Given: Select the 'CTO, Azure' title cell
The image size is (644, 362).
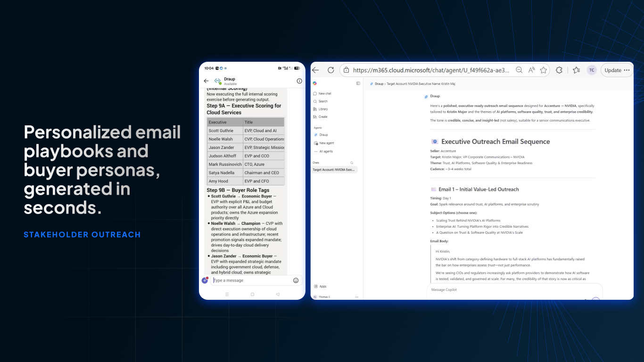Looking at the screenshot, I should 263,165.
